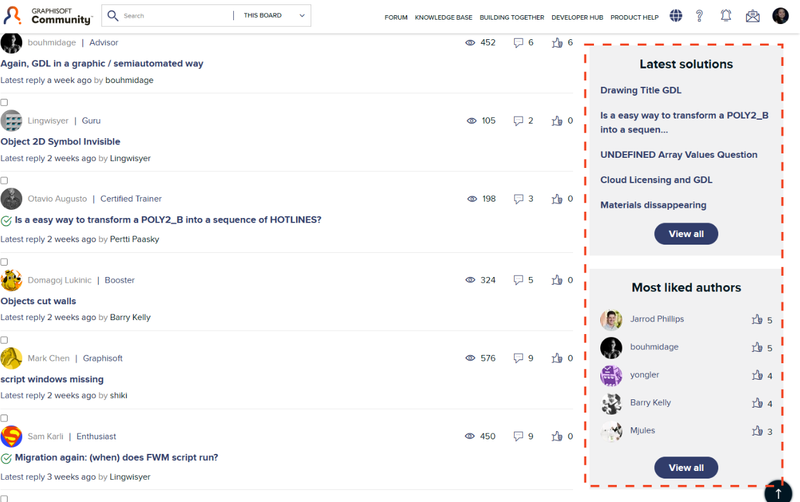This screenshot has width=800, height=502.
Task: Open topic 'Migration again: (when) does FWM script run?'
Action: [116, 457]
